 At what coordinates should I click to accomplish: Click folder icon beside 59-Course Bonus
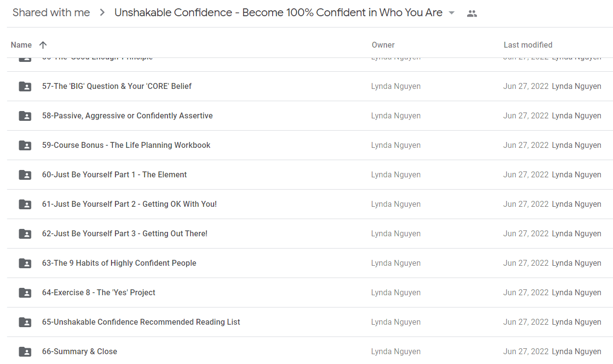coord(25,145)
